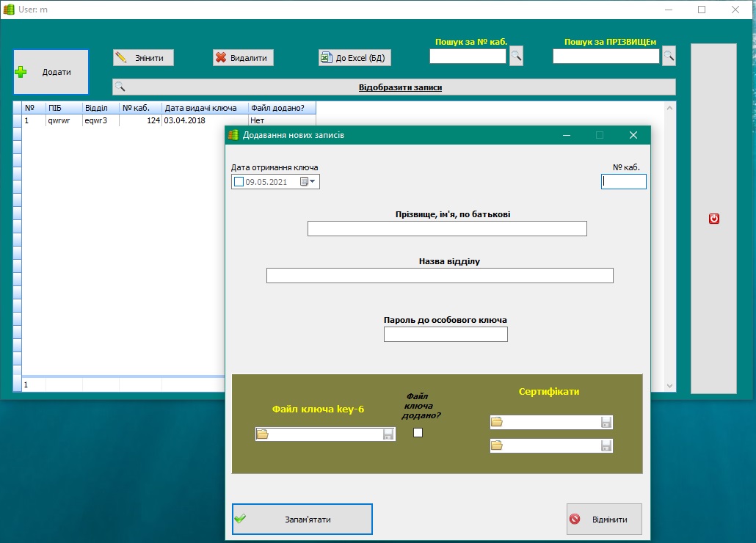Open folder icon for key-6 file field
The width and height of the screenshot is (756, 543).
[x=262, y=434]
